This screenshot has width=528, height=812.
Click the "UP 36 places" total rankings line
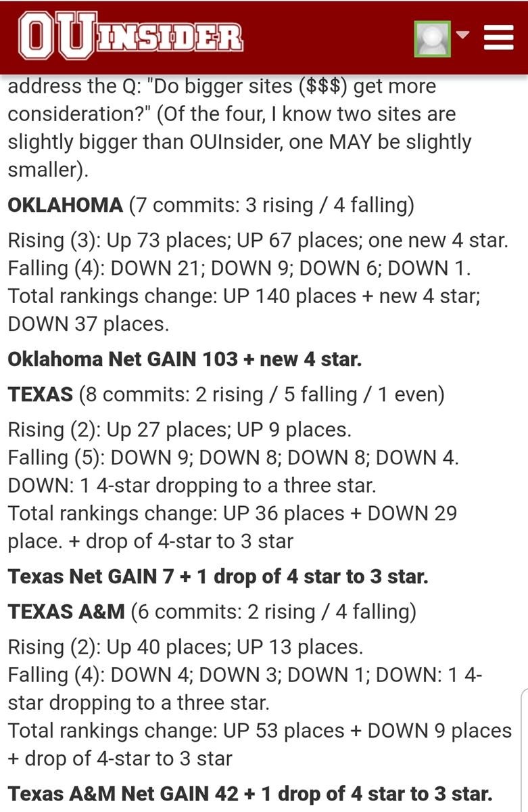232,513
